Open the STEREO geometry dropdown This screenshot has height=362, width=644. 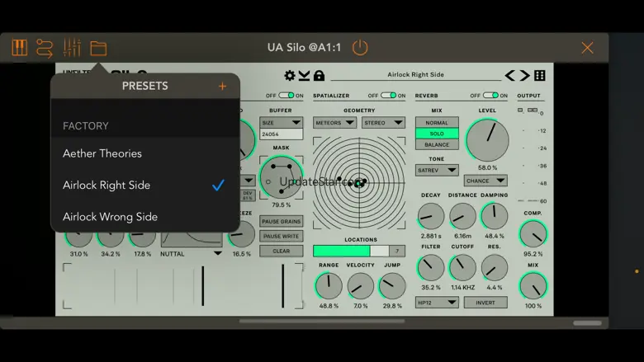pos(383,123)
